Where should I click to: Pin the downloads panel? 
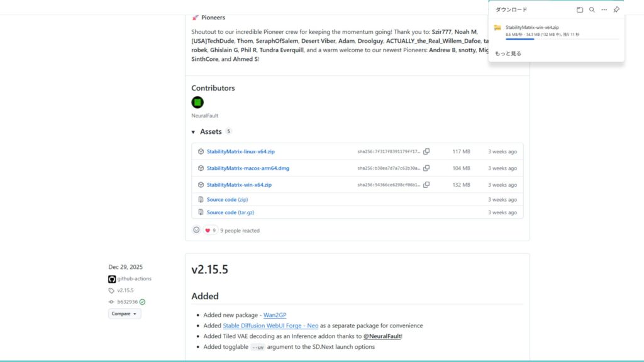click(x=616, y=9)
